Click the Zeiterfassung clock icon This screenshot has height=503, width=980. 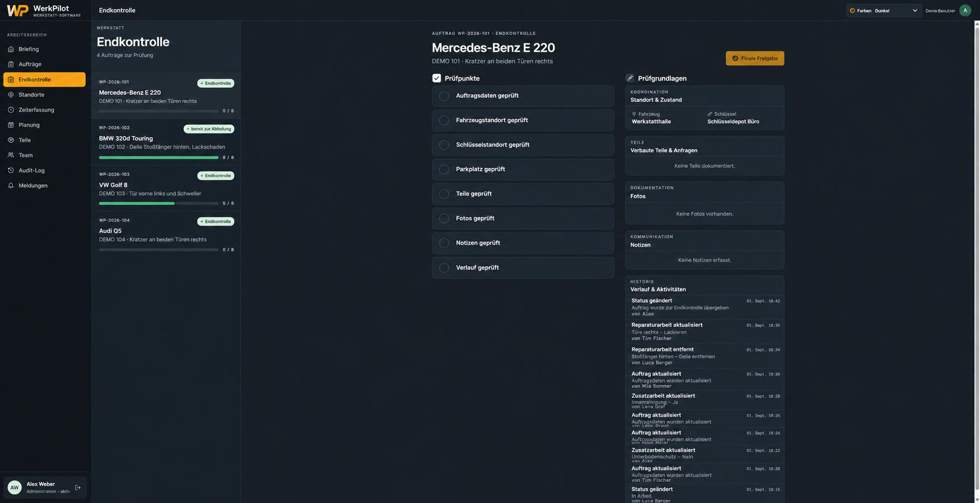pyautogui.click(x=11, y=110)
